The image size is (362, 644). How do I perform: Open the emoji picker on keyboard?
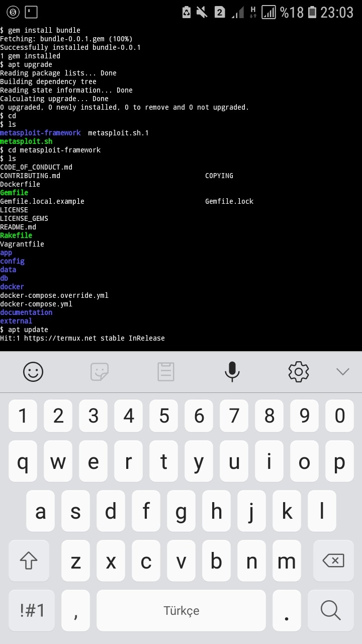[33, 372]
